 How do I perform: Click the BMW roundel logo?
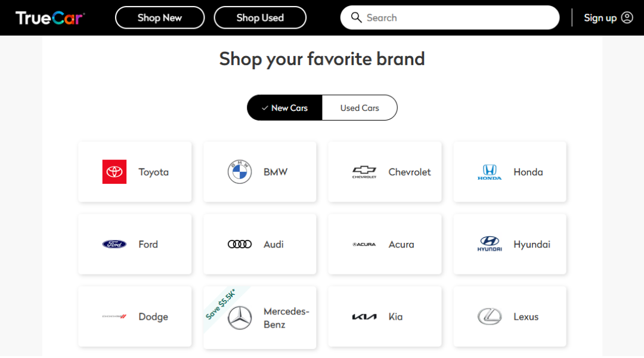point(240,172)
